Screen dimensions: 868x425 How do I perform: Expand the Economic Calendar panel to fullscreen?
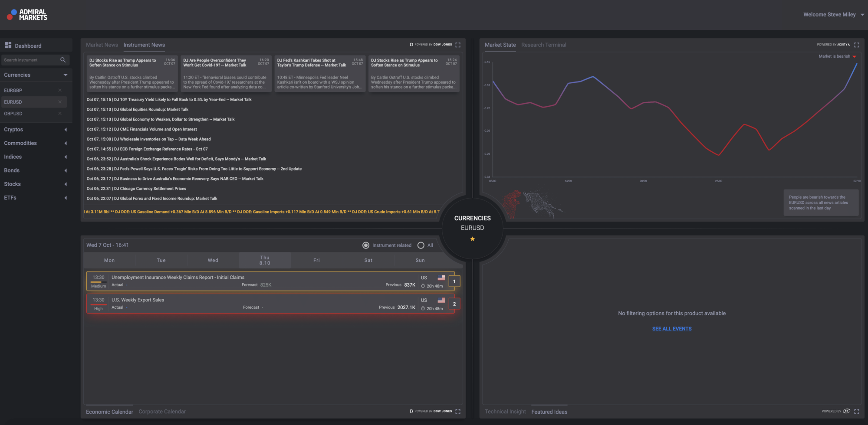pos(458,412)
